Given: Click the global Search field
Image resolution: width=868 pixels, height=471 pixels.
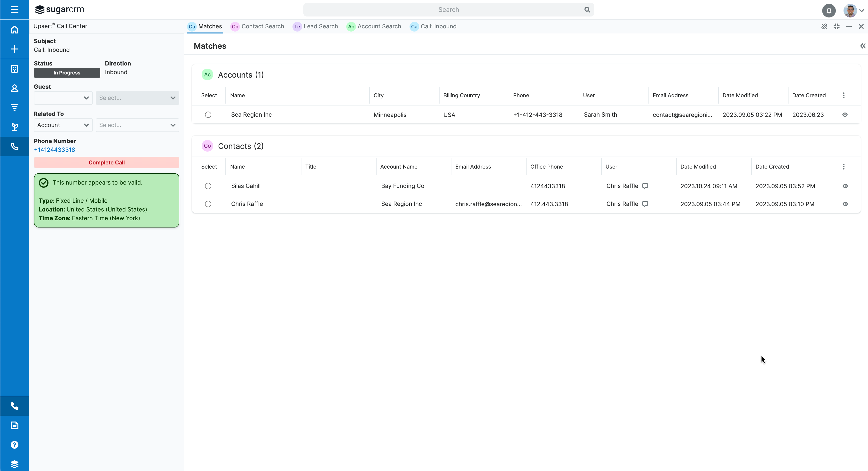Looking at the screenshot, I should tap(448, 10).
